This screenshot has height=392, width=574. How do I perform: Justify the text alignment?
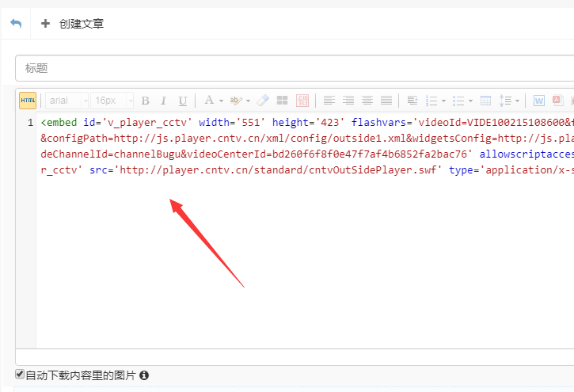click(x=386, y=101)
